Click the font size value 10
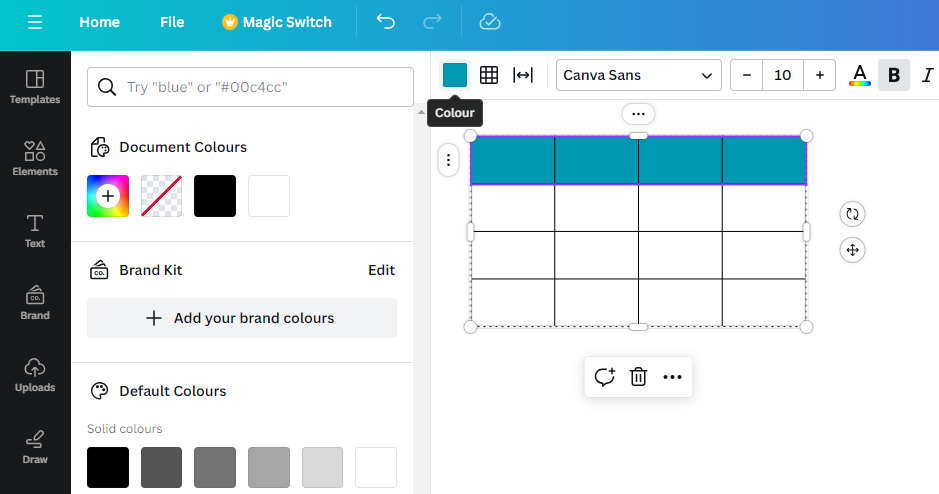939x494 pixels. pos(783,75)
